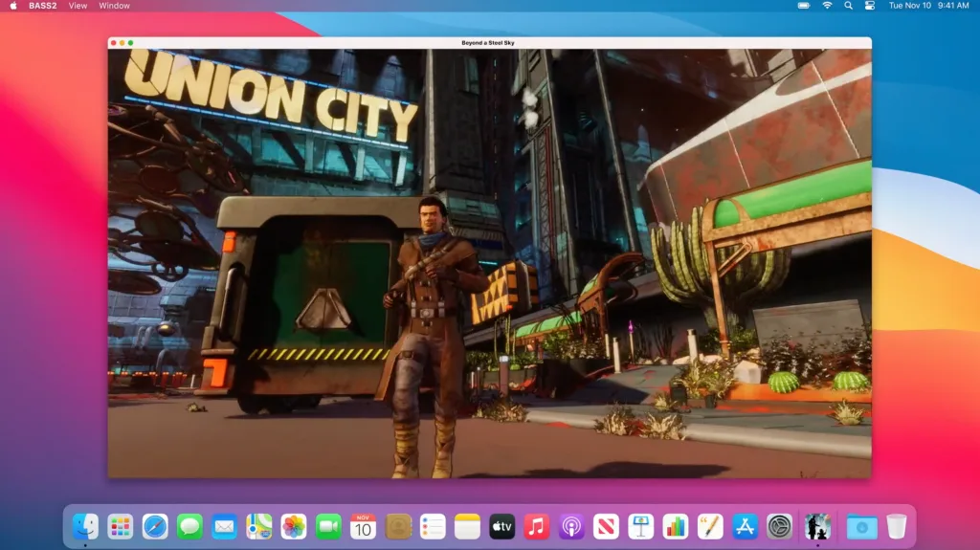The image size is (980, 550).
Task: Open Spotlight search magnifier
Action: (849, 6)
